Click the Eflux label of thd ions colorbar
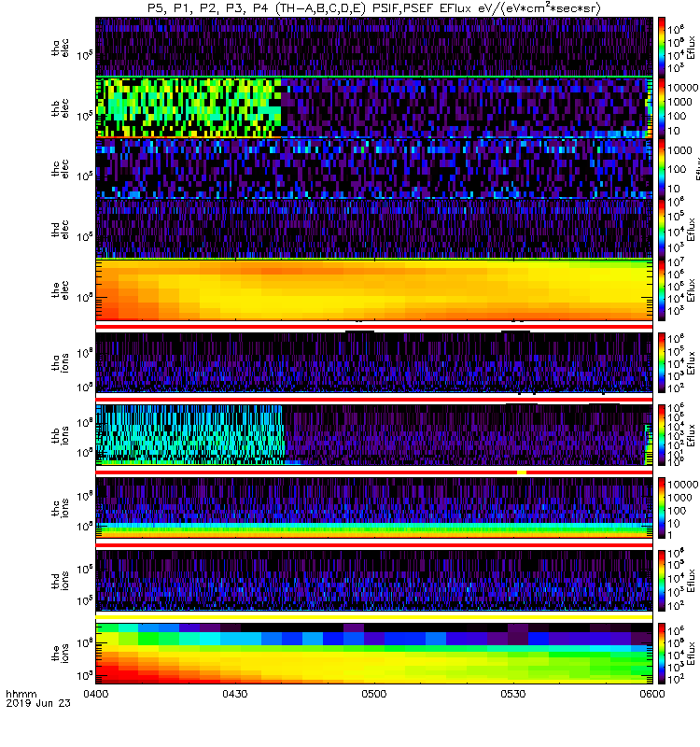This screenshot has height=747, width=700. (x=691, y=581)
